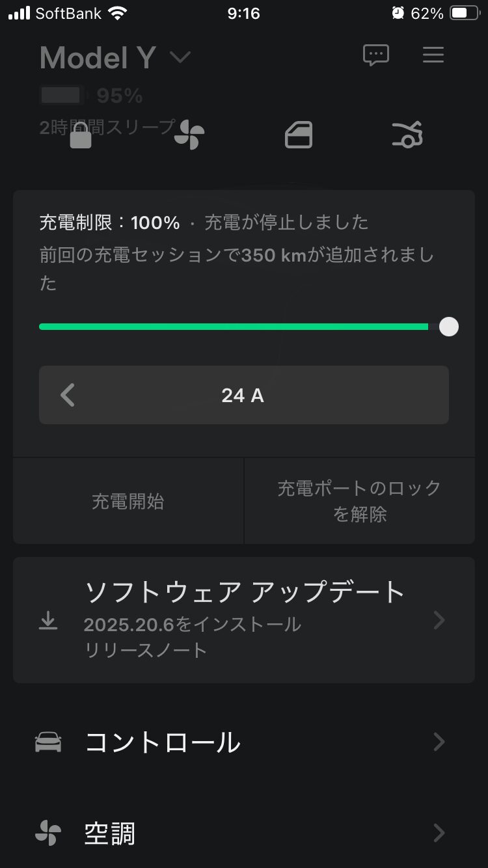The image size is (488, 868).
Task: Tap the fan icon beside 空調
Action: pyautogui.click(x=48, y=833)
